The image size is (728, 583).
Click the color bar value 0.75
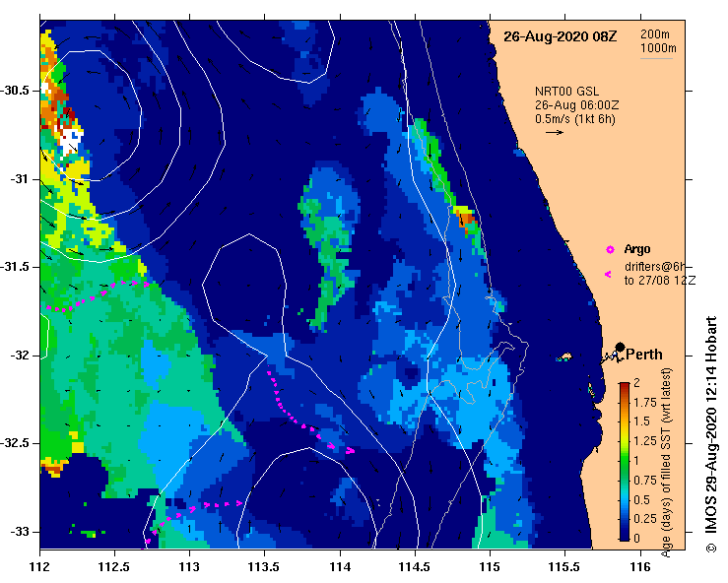pos(645,480)
